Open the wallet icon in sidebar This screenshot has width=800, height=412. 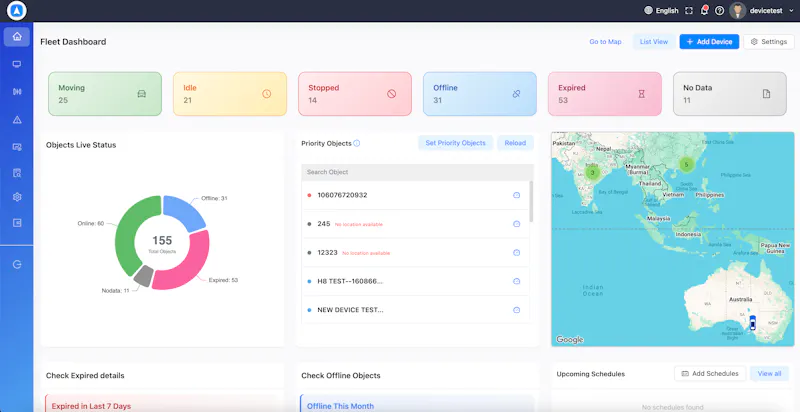[x=17, y=223]
